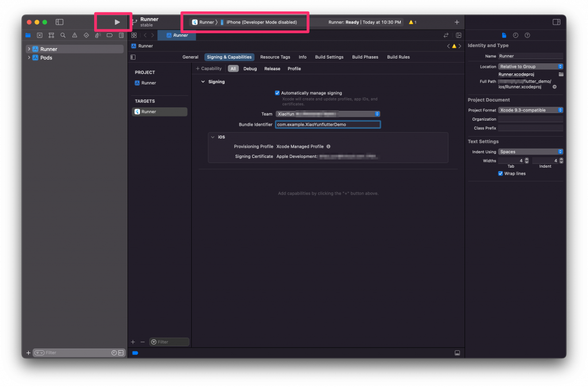Open the Indent Using dropdown
588x387 pixels.
531,152
